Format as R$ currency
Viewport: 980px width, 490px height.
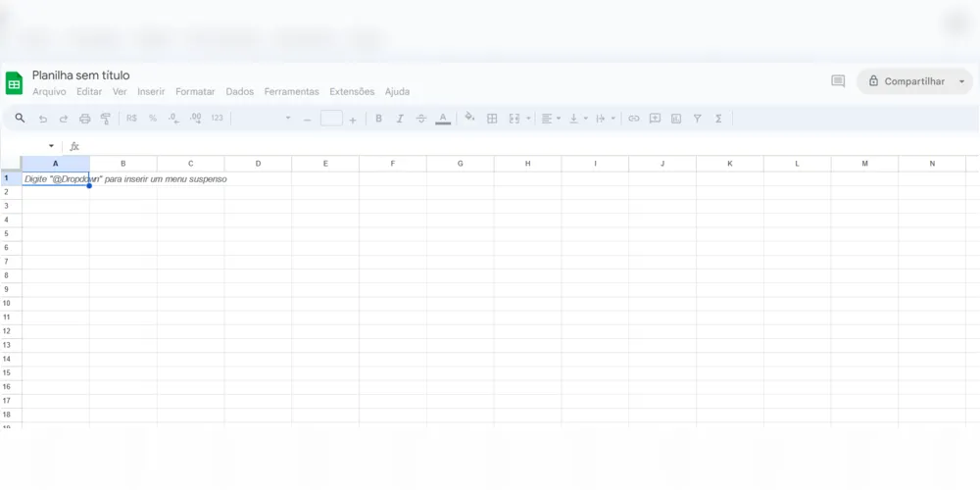(131, 119)
